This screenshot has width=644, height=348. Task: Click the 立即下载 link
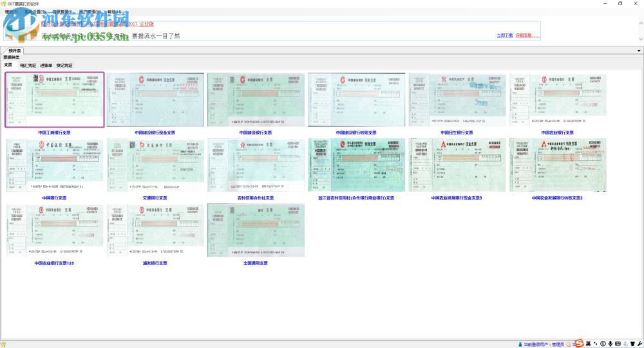505,36
